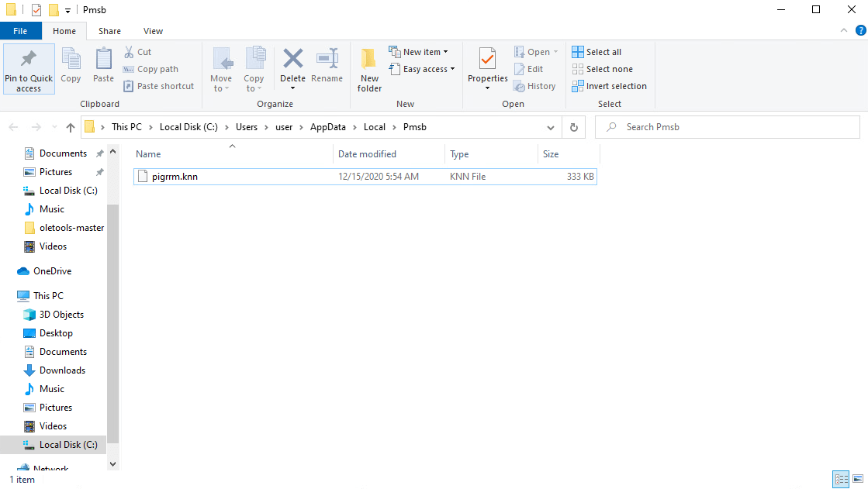Viewport: 868px width, 489px height.
Task: Click Invert selection
Action: pyautogui.click(x=610, y=86)
